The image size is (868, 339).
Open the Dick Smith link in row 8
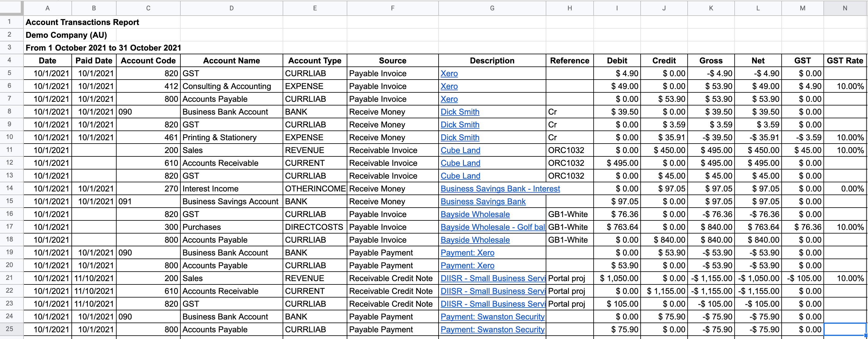click(460, 112)
